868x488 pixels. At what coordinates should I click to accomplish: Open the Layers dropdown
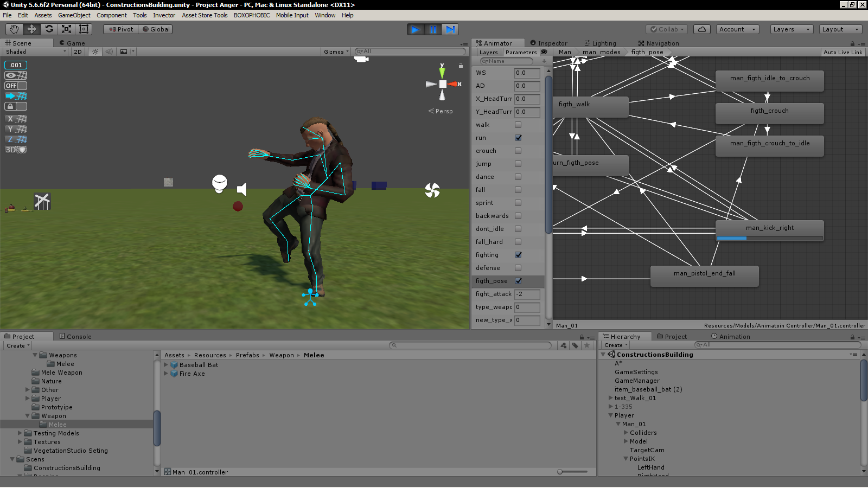(792, 29)
